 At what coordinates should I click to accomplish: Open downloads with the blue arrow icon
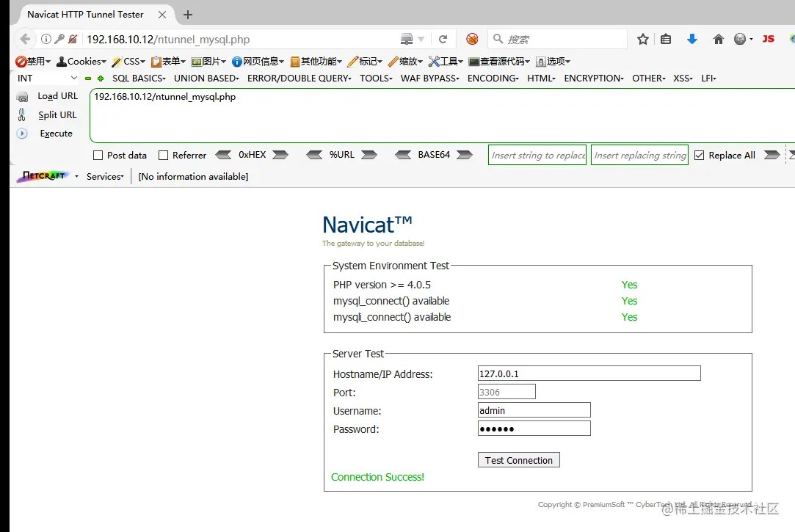point(692,39)
